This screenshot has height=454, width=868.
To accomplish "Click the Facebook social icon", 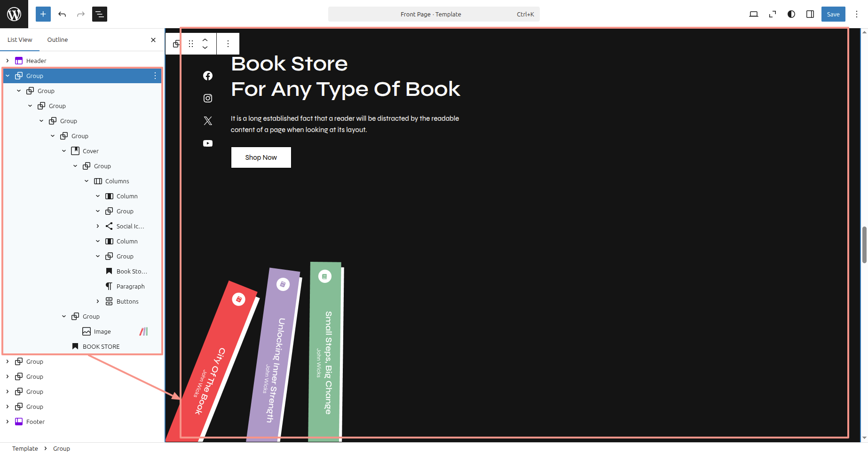I will (x=208, y=76).
